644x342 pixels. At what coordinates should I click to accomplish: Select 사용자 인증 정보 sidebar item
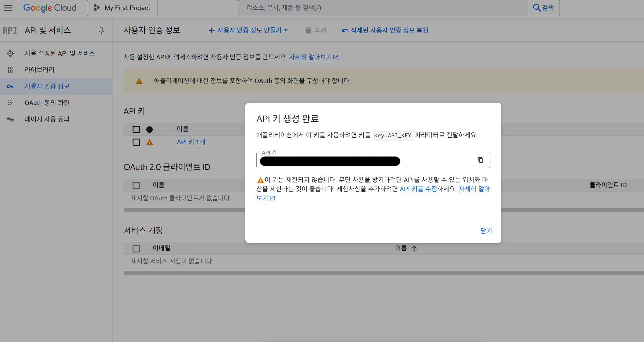(47, 86)
